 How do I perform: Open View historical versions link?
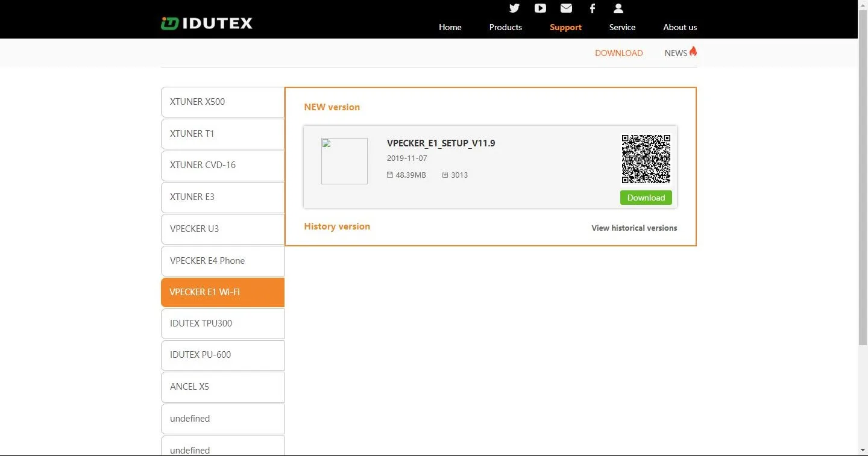(x=634, y=228)
